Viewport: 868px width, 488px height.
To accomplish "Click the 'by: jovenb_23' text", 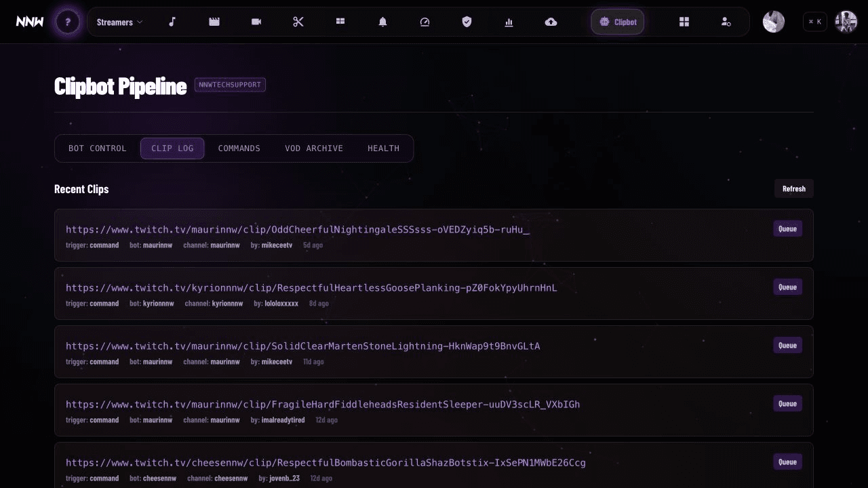I will point(279,479).
